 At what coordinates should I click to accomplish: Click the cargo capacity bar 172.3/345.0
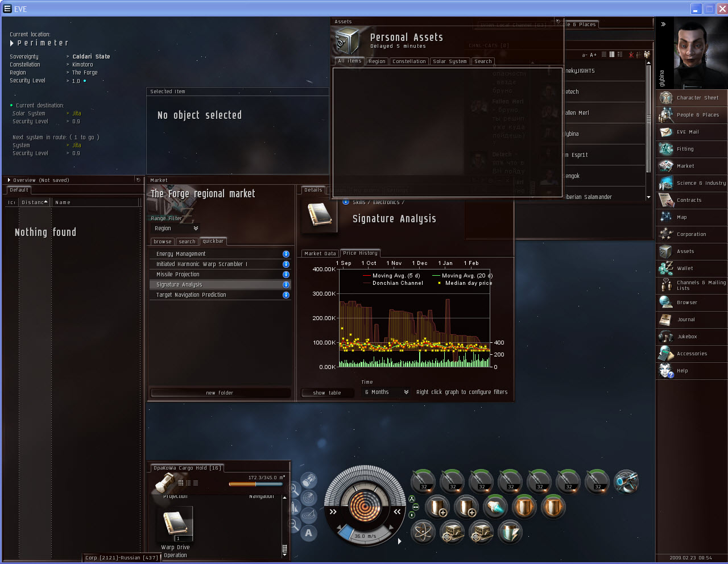click(x=256, y=484)
